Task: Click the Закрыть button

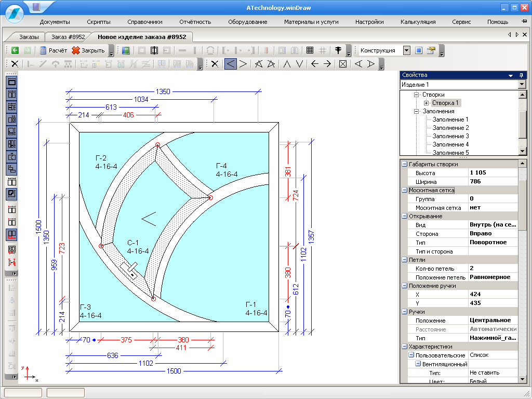Action: (88, 50)
